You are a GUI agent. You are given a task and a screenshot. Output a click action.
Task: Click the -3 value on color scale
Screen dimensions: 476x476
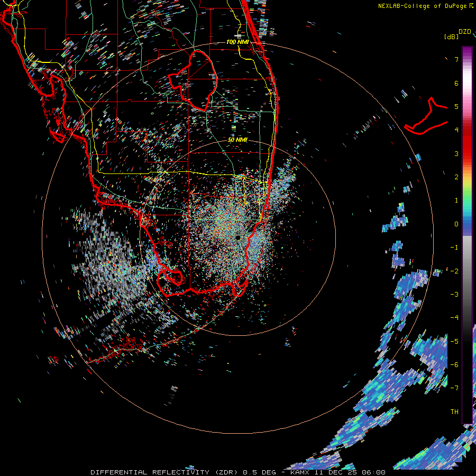tap(454, 295)
